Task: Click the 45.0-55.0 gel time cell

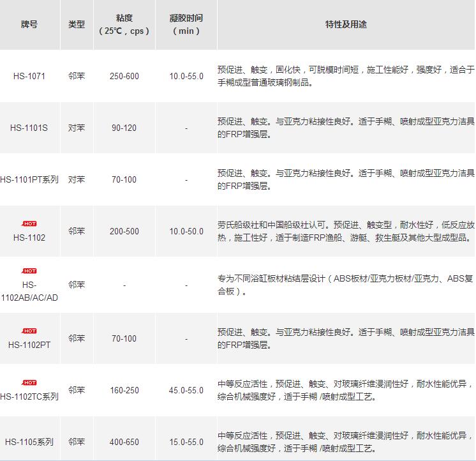Action: 186,390
